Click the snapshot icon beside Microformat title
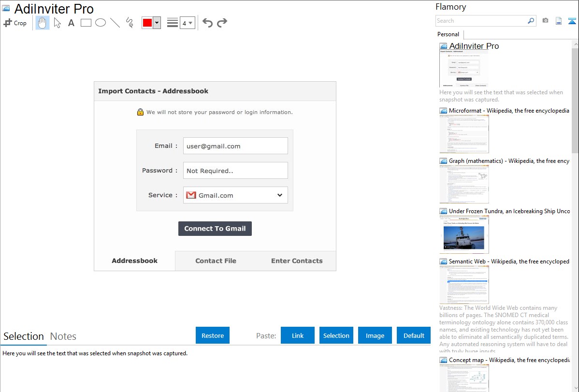Image resolution: width=579 pixels, height=392 pixels. [443, 111]
